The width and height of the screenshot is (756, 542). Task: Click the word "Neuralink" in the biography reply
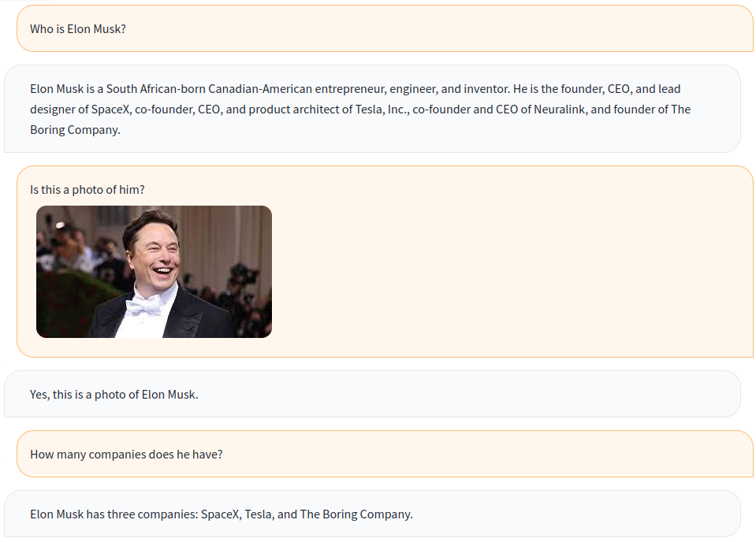[560, 110]
